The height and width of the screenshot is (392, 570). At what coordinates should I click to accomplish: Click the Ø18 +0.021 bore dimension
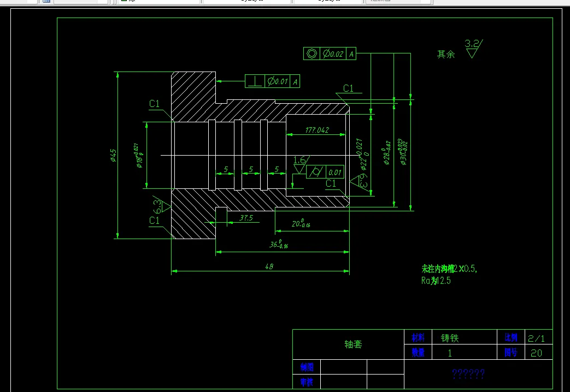click(139, 156)
